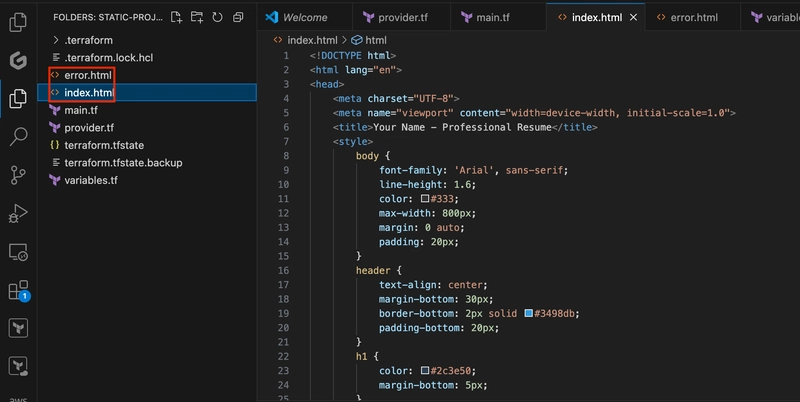Click the #3498db color swatch
The height and width of the screenshot is (402, 800).
click(x=529, y=313)
